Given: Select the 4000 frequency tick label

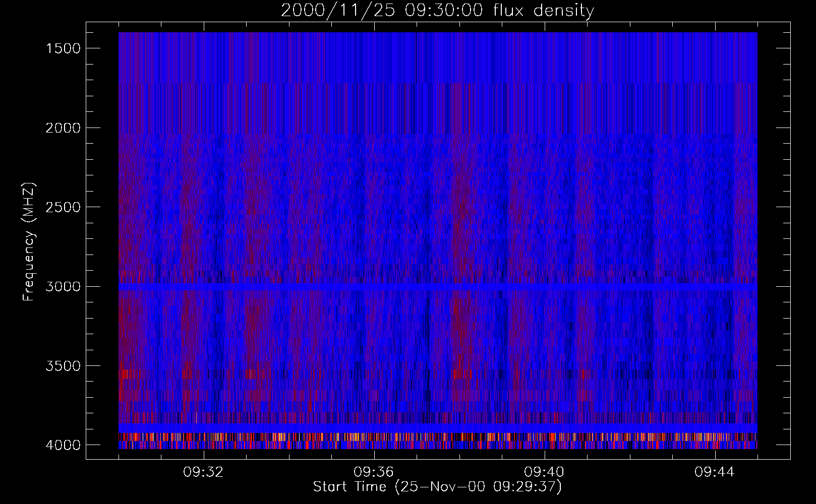Looking at the screenshot, I should (63, 445).
